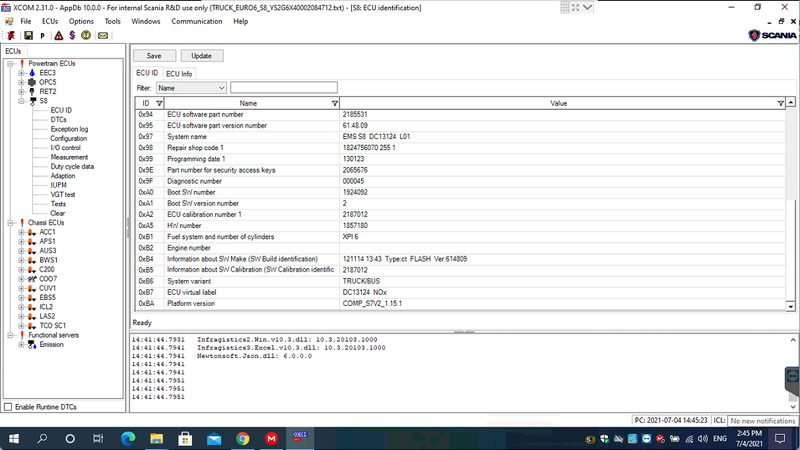Click the blue droplet icon beside EEC3
The image size is (800, 450).
(x=32, y=73)
